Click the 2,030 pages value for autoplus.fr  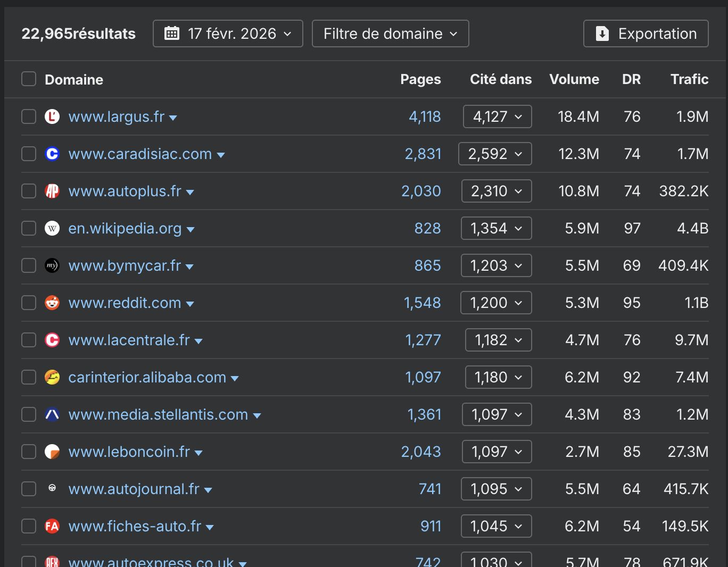(421, 190)
